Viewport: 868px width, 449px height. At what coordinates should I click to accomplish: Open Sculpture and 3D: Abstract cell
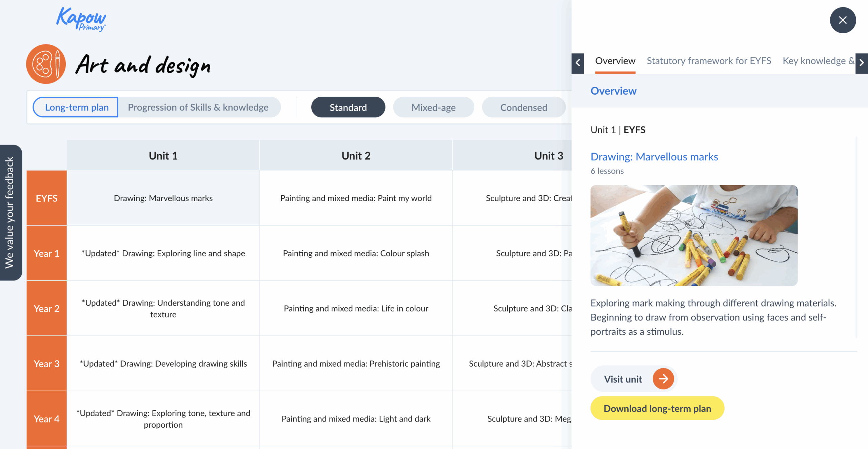[x=512, y=364]
